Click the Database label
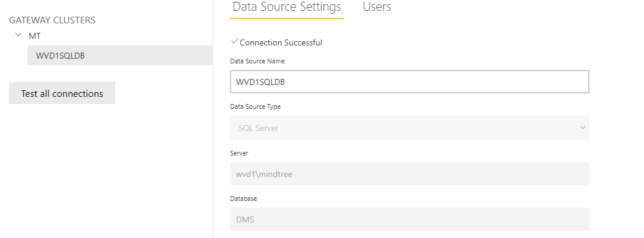 (244, 199)
